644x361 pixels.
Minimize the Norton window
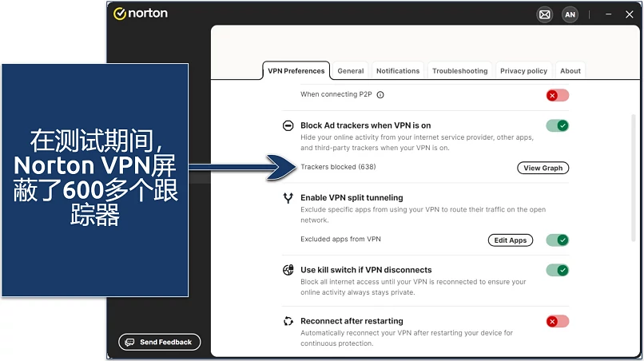click(x=608, y=14)
